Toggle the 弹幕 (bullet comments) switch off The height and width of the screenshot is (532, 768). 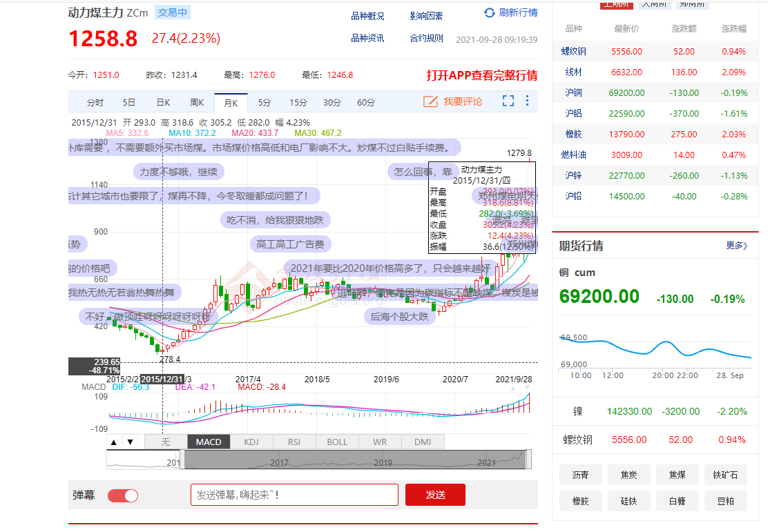123,495
